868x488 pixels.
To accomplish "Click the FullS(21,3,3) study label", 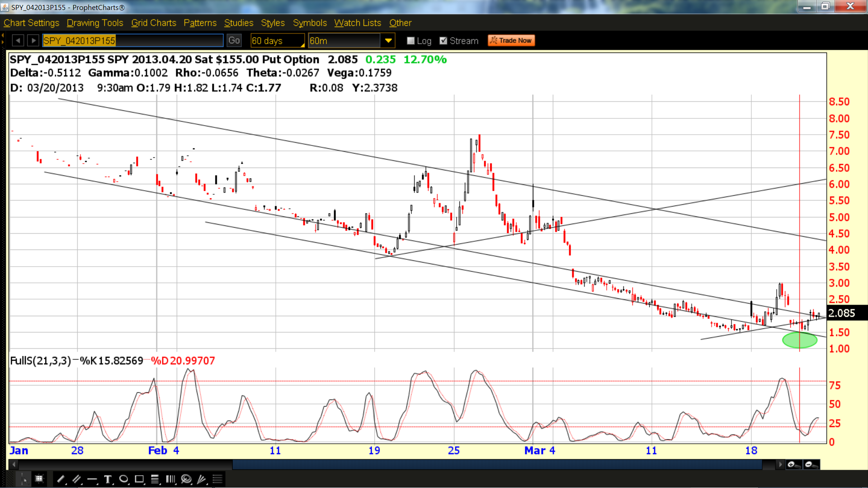I will click(40, 361).
